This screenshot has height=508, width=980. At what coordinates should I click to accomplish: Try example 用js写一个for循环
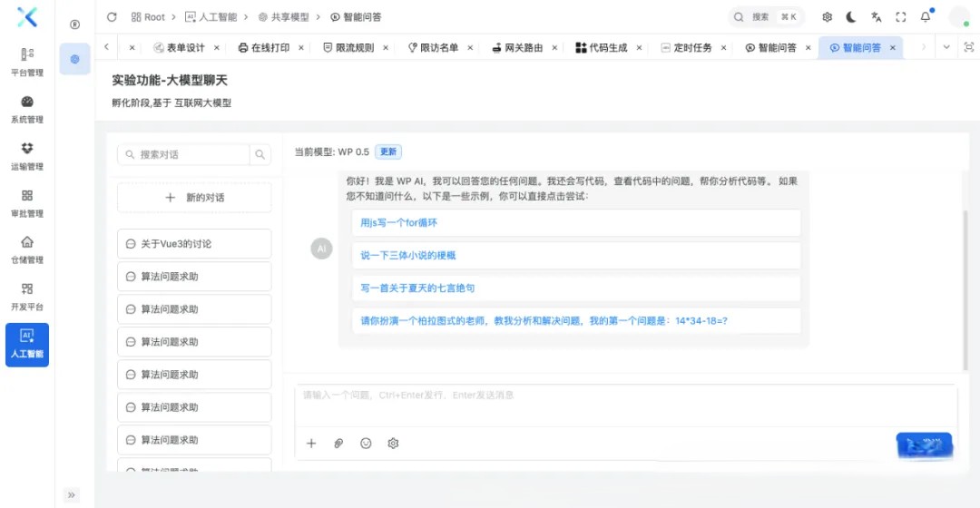(x=575, y=222)
